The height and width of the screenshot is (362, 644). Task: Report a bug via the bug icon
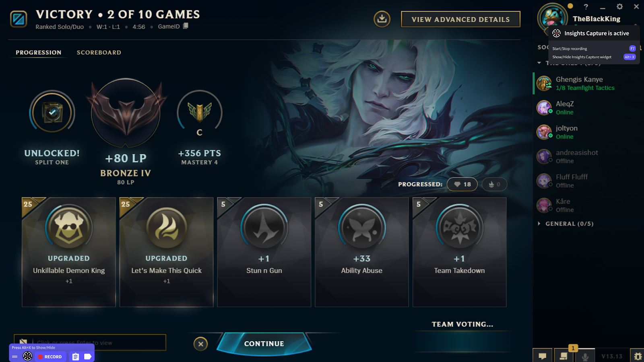638,356
